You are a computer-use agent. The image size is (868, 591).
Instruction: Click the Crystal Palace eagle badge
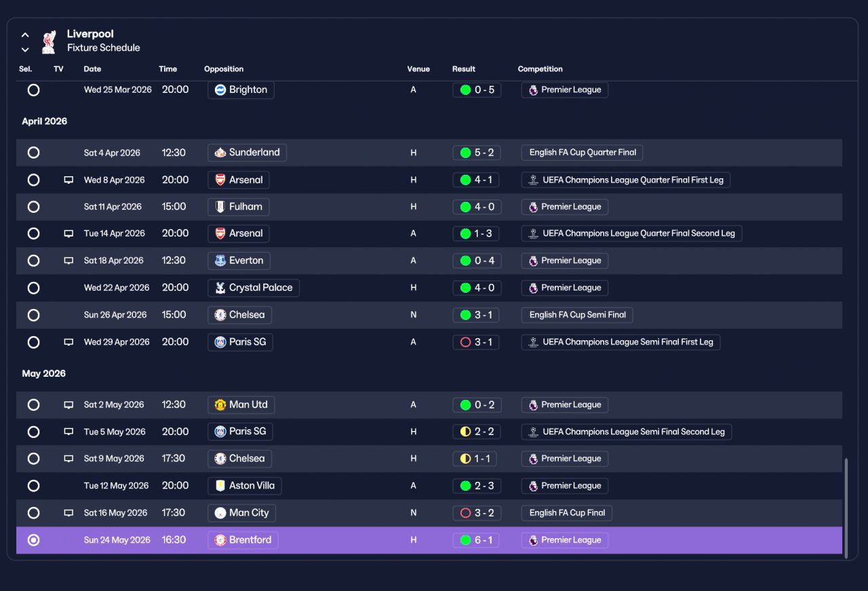click(220, 288)
